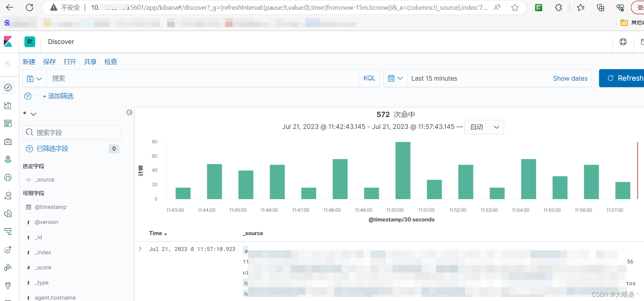Open the Canvas icon in sidebar

tap(8, 141)
